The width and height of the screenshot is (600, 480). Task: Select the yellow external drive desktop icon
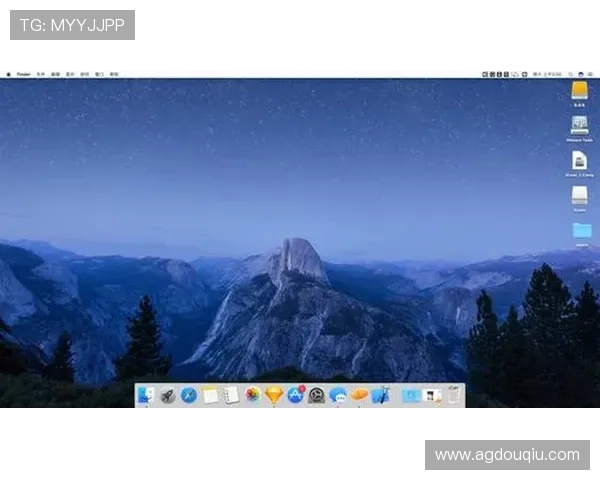tap(580, 91)
